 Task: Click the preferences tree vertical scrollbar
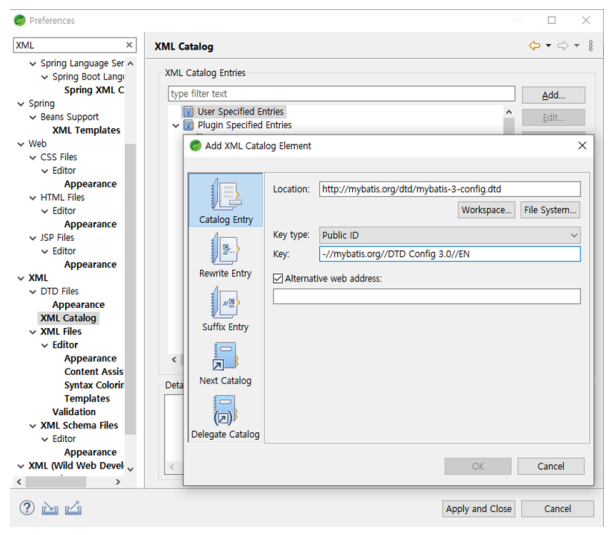pyautogui.click(x=130, y=289)
